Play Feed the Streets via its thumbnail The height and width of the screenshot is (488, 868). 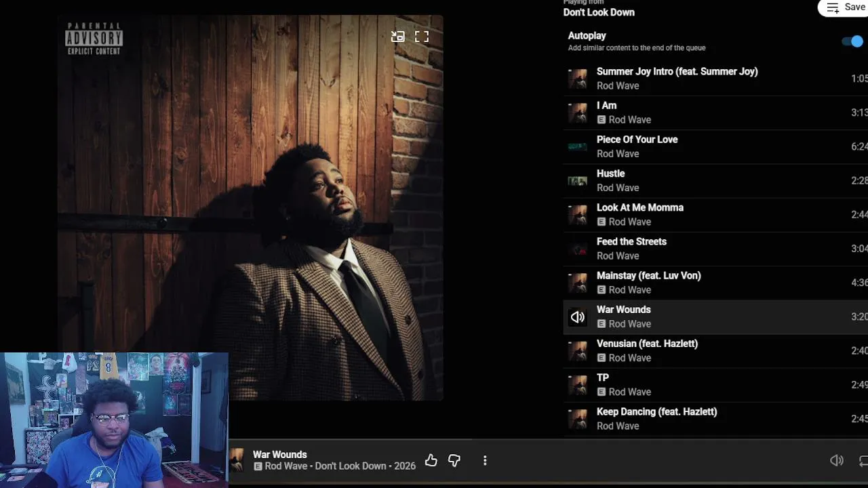pyautogui.click(x=578, y=249)
